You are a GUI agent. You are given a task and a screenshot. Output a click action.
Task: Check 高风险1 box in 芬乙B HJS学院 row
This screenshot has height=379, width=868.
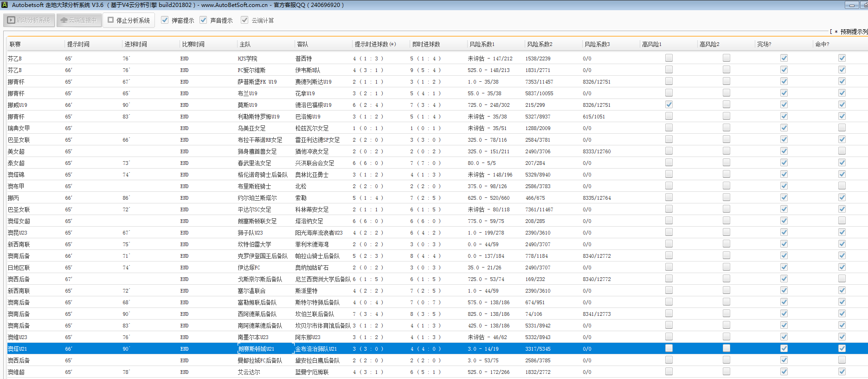(x=669, y=58)
